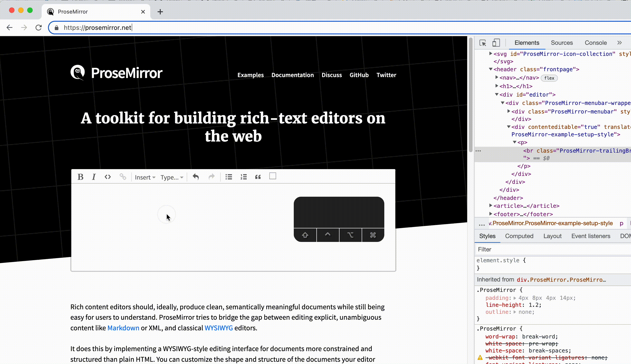Toggle device toolbar icon in DevTools
This screenshot has height=364, width=631.
pos(496,43)
